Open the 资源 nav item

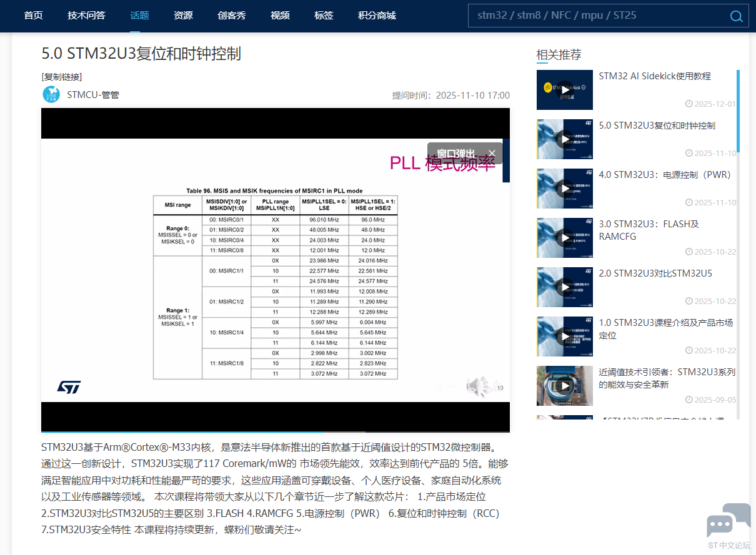[x=184, y=16]
